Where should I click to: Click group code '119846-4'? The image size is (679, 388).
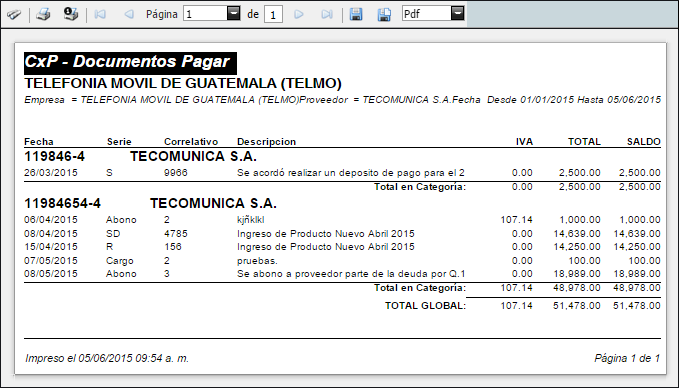(x=55, y=156)
